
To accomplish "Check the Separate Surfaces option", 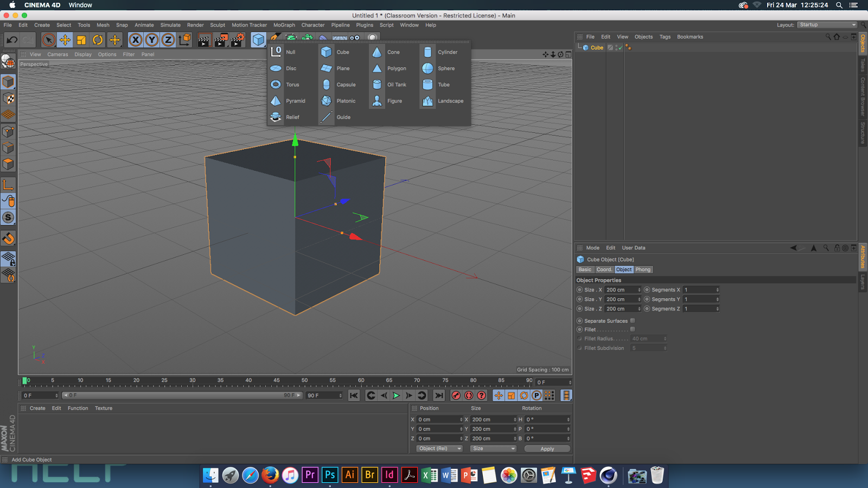I will click(x=633, y=320).
